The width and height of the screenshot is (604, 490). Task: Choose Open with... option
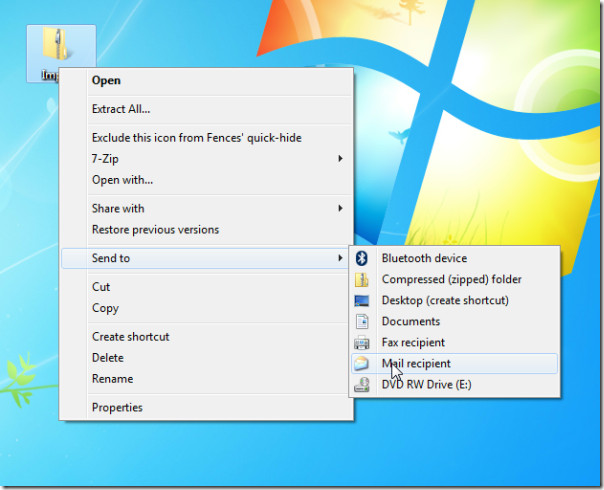click(206, 180)
